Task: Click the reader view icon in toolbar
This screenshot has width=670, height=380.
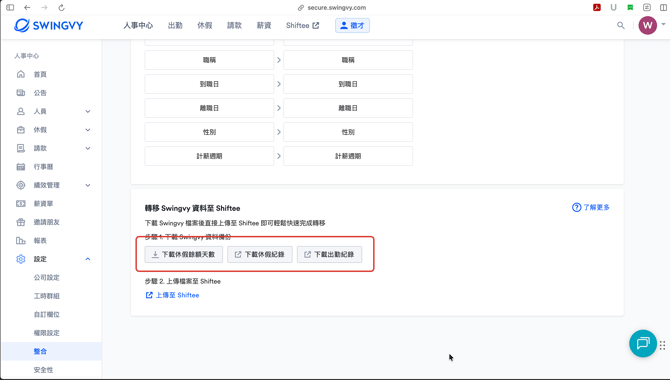Action: point(647,7)
